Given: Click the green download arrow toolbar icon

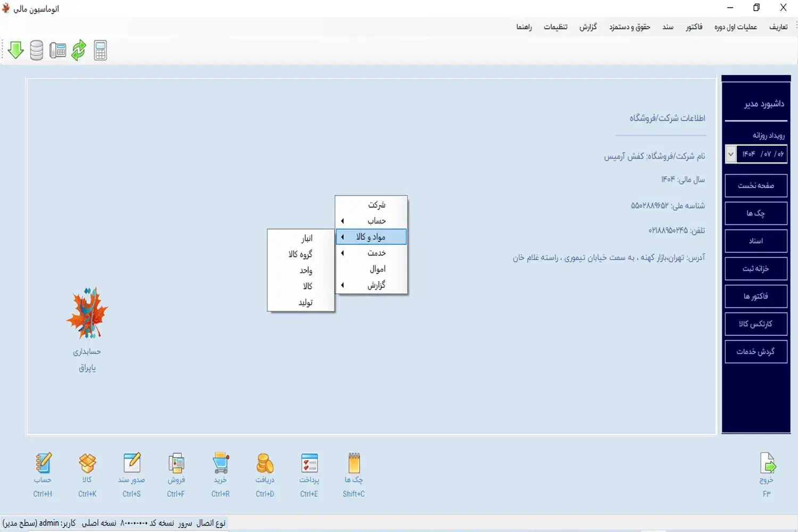Looking at the screenshot, I should pos(16,50).
